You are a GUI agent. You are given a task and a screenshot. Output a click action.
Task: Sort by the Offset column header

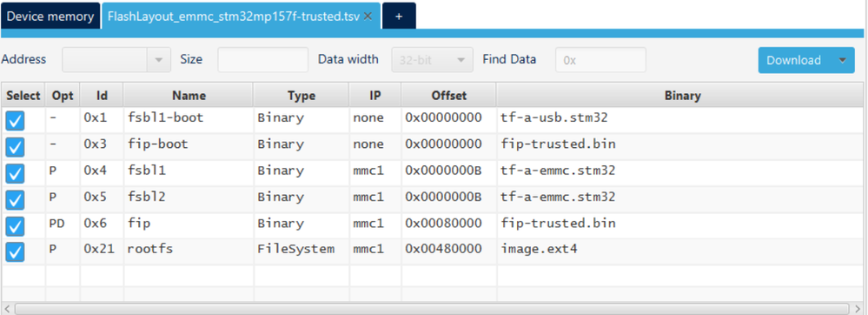pyautogui.click(x=449, y=96)
